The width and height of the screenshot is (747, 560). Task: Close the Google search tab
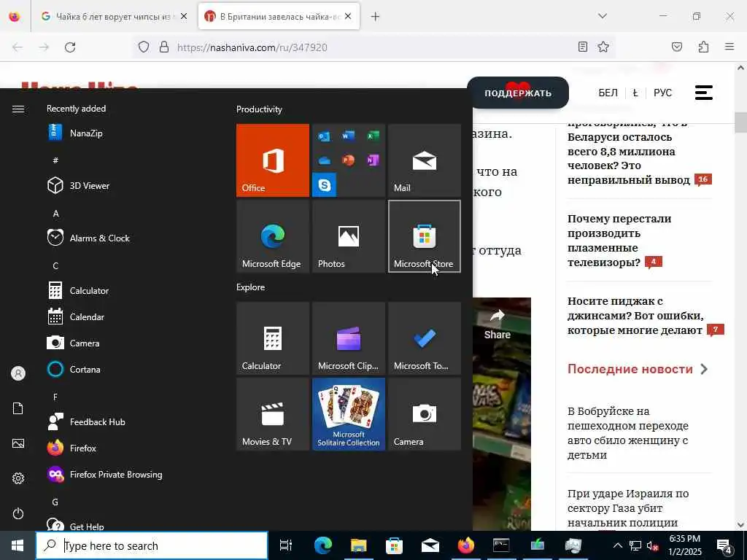tap(184, 17)
